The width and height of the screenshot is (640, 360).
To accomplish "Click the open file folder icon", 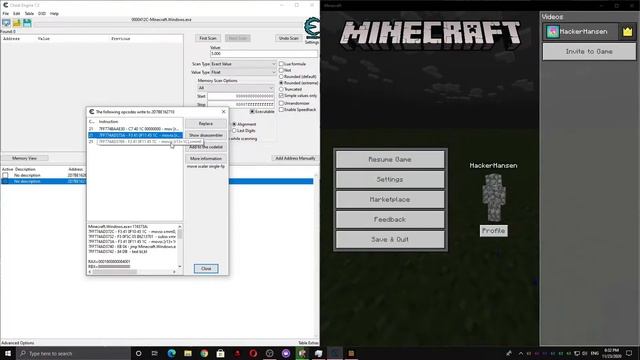I will [17, 23].
